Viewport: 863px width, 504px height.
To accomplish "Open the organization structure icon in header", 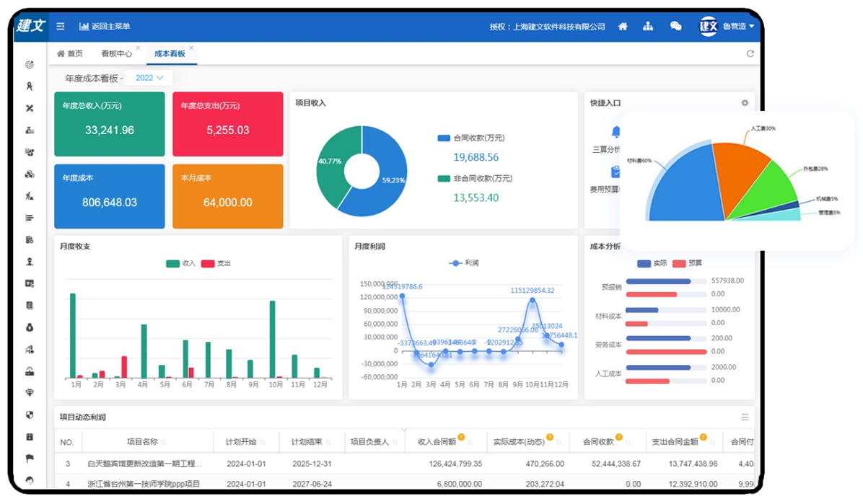I will 648,27.
